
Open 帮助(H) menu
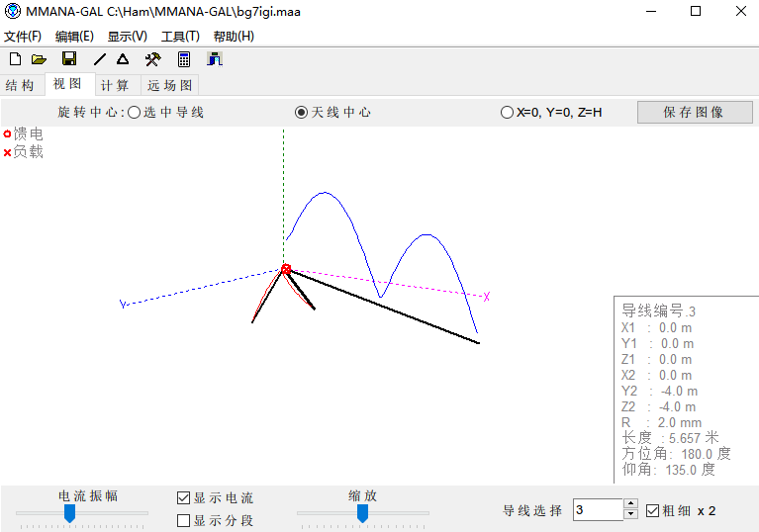[234, 37]
